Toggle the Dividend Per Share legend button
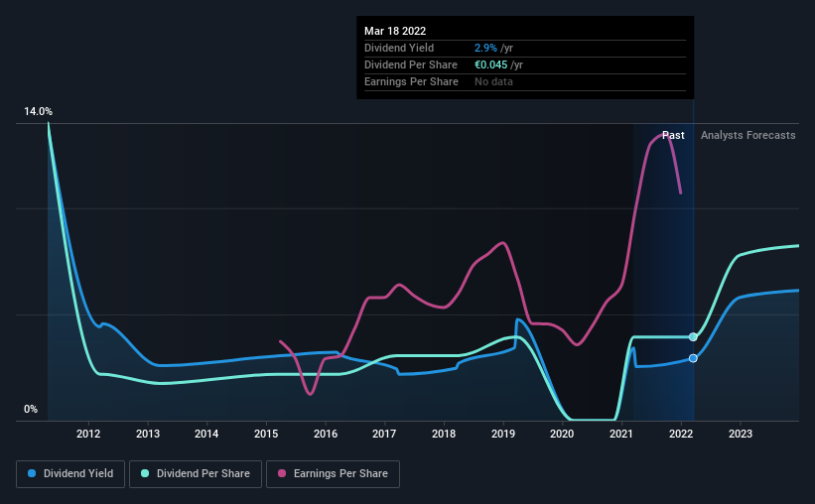 [196, 474]
